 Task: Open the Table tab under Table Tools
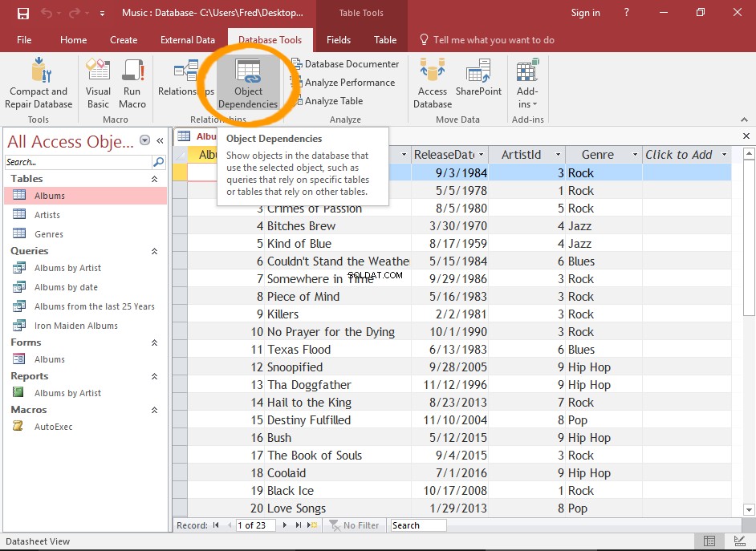[385, 40]
